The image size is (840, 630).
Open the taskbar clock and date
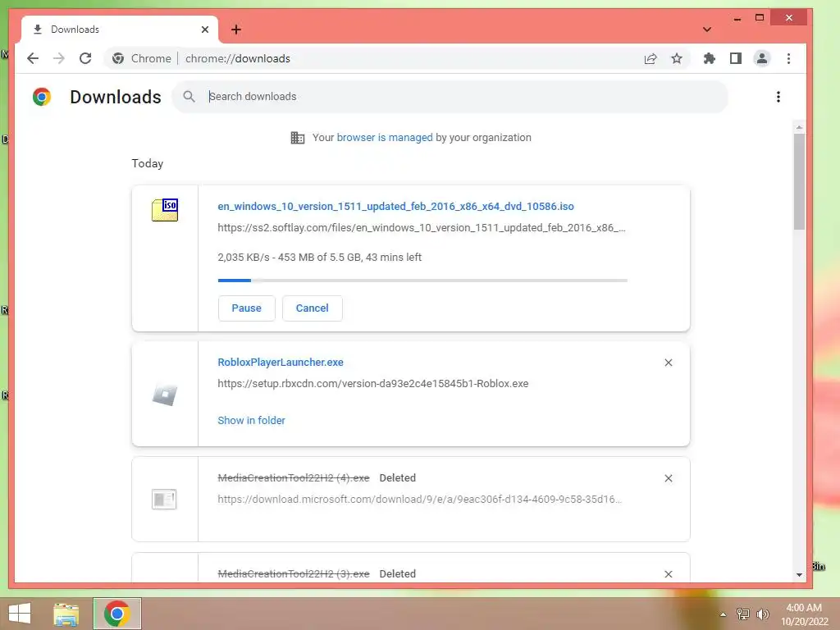coord(804,614)
